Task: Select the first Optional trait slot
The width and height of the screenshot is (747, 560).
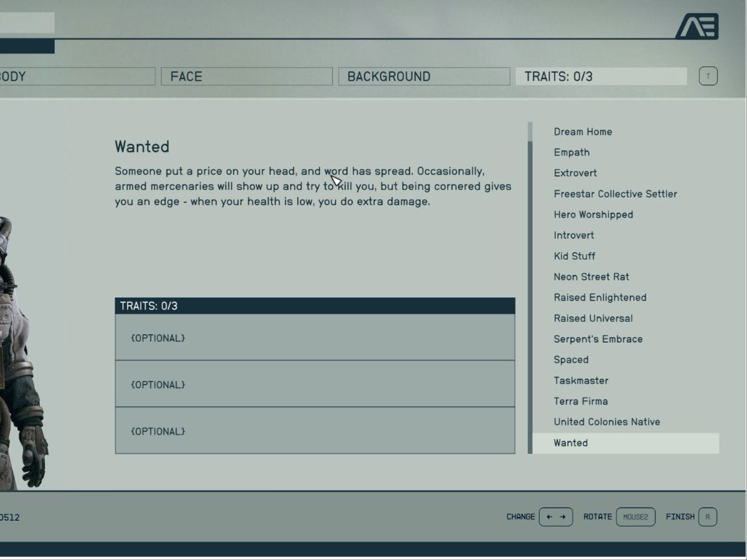Action: pyautogui.click(x=315, y=337)
